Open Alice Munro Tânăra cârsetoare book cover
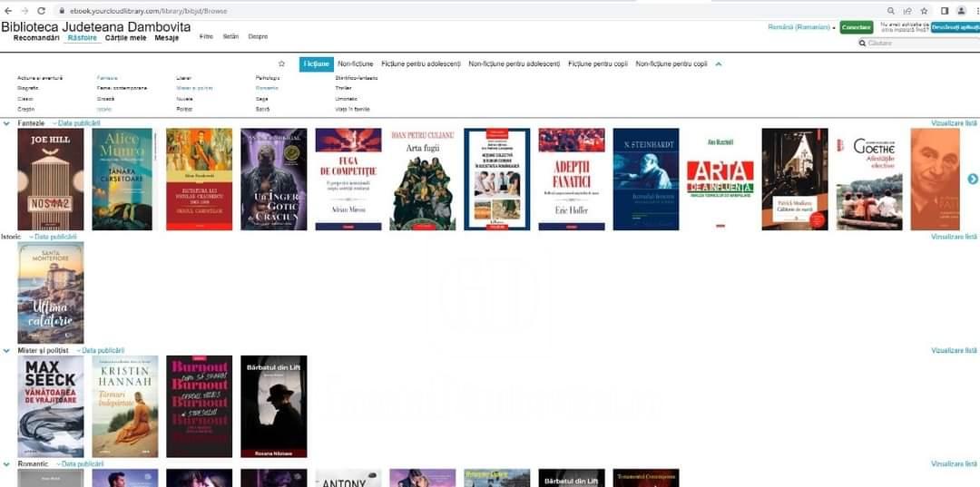Image resolution: width=980 pixels, height=487 pixels. point(122,180)
